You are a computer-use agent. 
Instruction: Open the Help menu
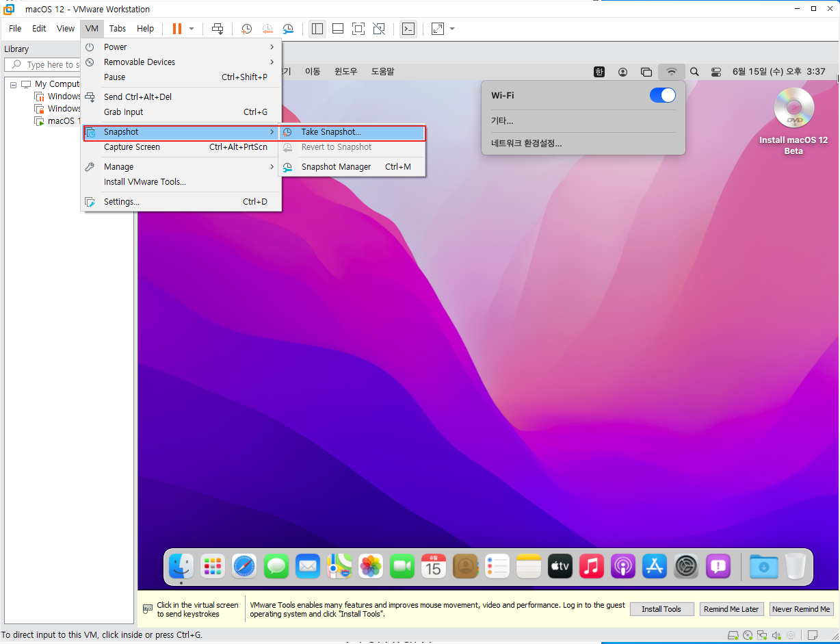pos(145,29)
